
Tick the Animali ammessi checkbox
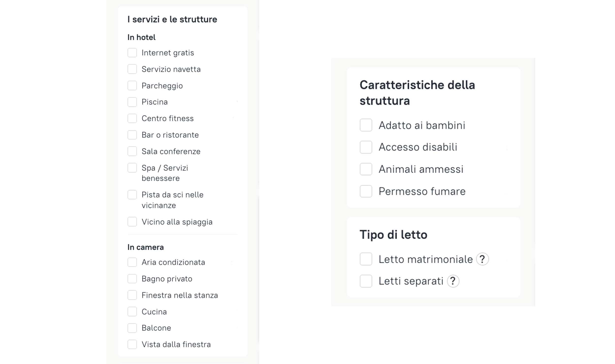(x=366, y=169)
